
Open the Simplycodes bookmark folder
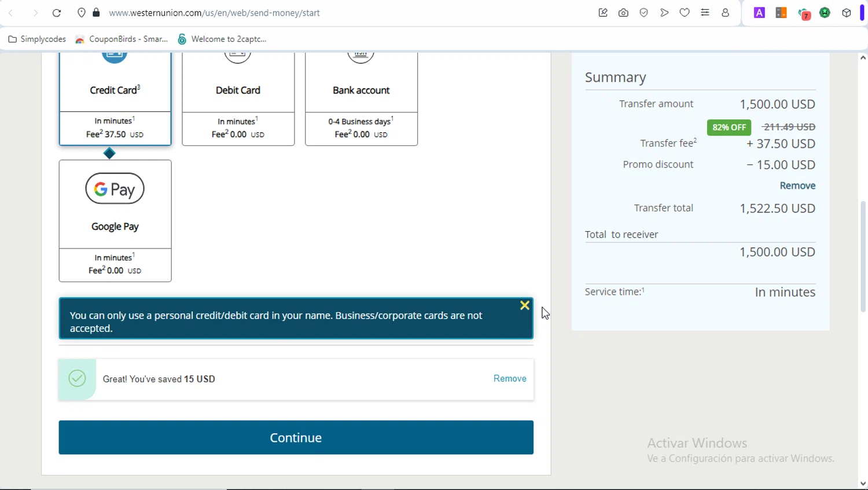pyautogui.click(x=37, y=39)
